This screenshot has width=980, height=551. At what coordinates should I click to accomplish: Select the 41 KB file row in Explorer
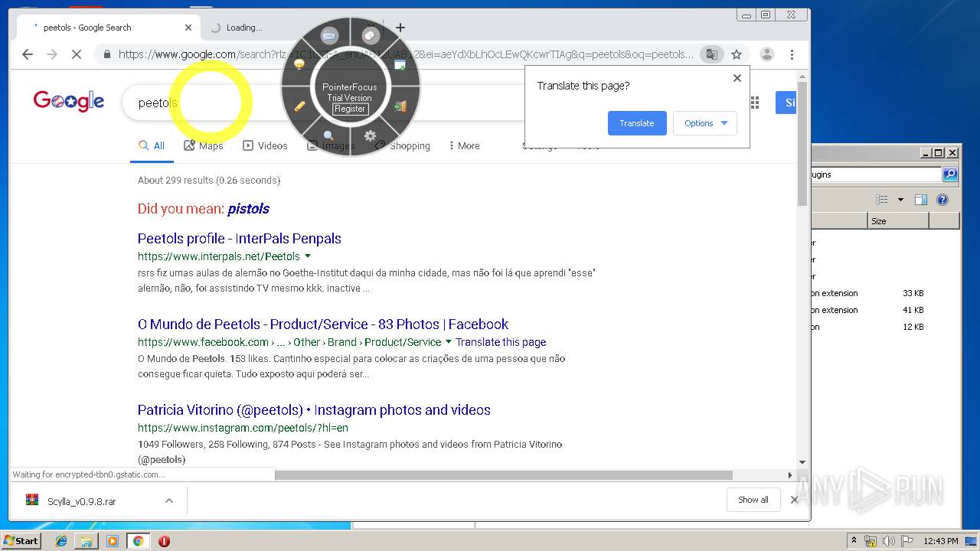(885, 310)
